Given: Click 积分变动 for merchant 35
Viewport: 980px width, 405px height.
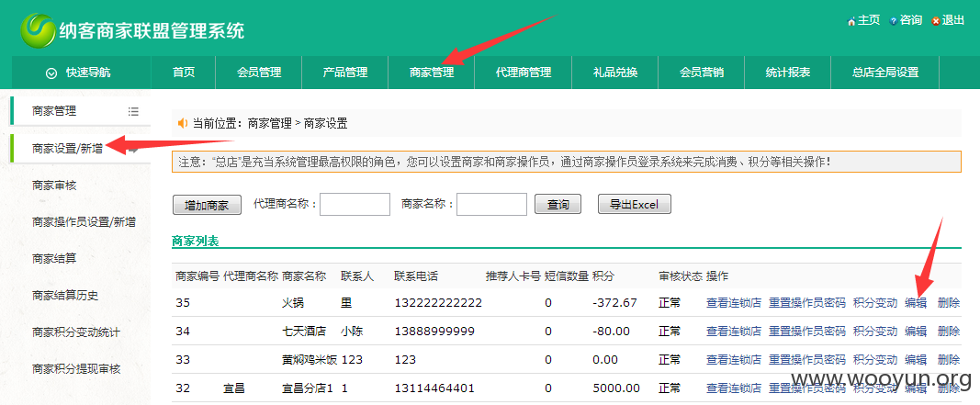Looking at the screenshot, I should (x=875, y=302).
